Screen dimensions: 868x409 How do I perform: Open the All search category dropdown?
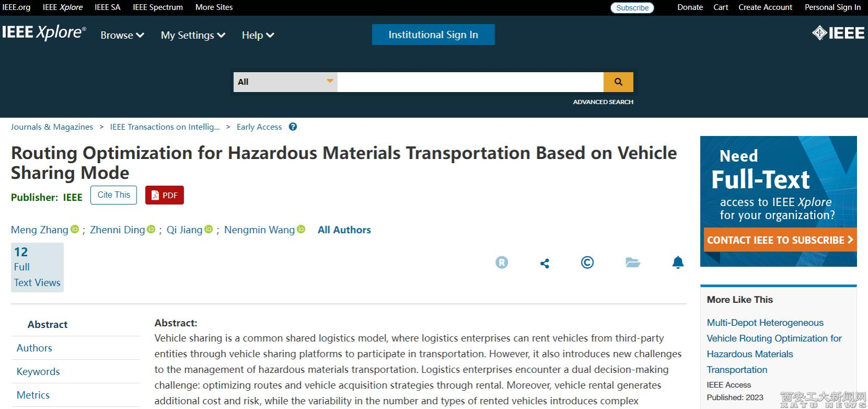pyautogui.click(x=285, y=82)
